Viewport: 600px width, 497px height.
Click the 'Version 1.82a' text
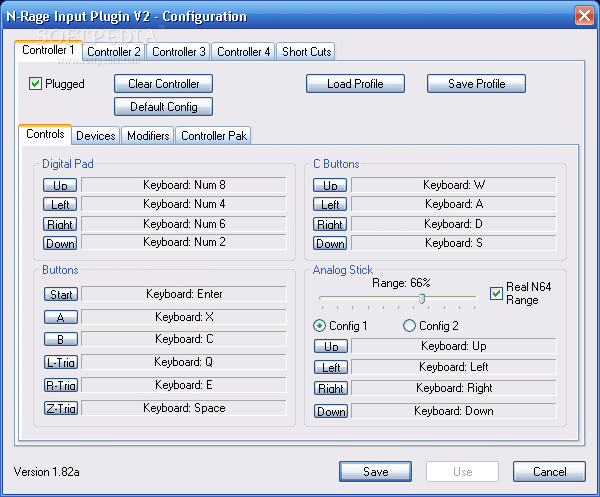click(46, 472)
